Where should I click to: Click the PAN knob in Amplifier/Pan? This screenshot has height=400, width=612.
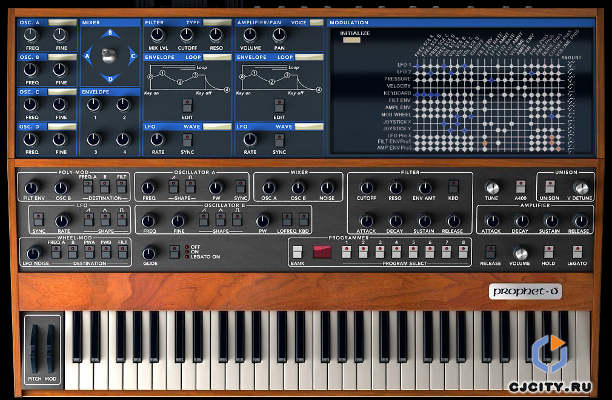[x=279, y=36]
